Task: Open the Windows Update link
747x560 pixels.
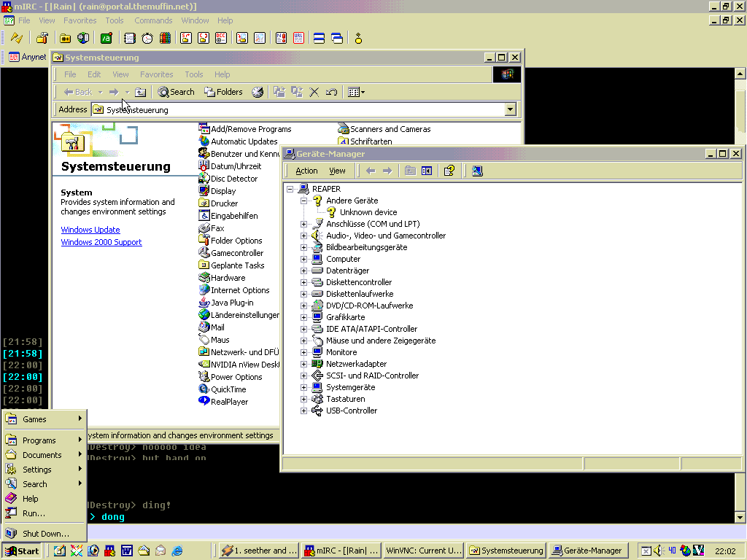Action: coord(90,230)
